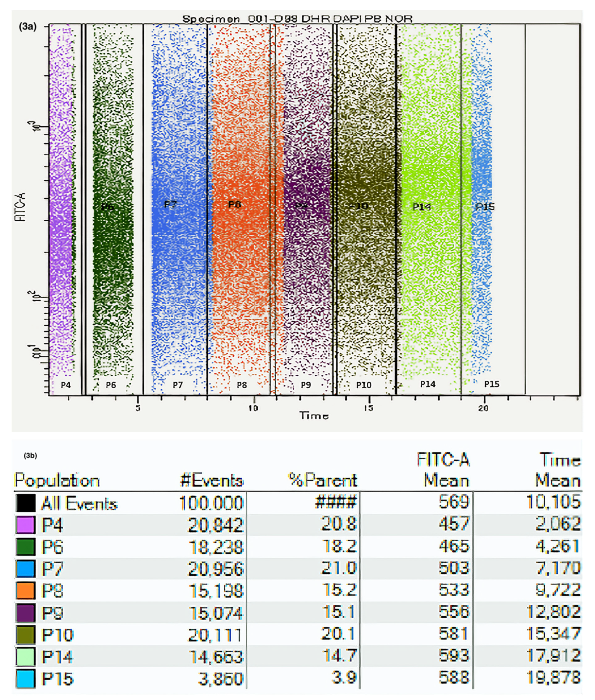This screenshot has width=595, height=700.
Task: Click the orange P8 color swatch
Action: point(25,590)
